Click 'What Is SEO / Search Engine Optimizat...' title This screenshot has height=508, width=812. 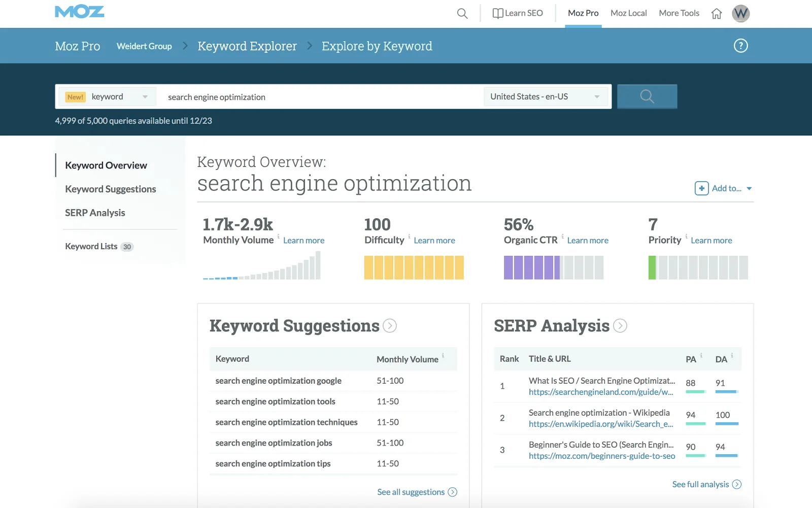point(602,381)
